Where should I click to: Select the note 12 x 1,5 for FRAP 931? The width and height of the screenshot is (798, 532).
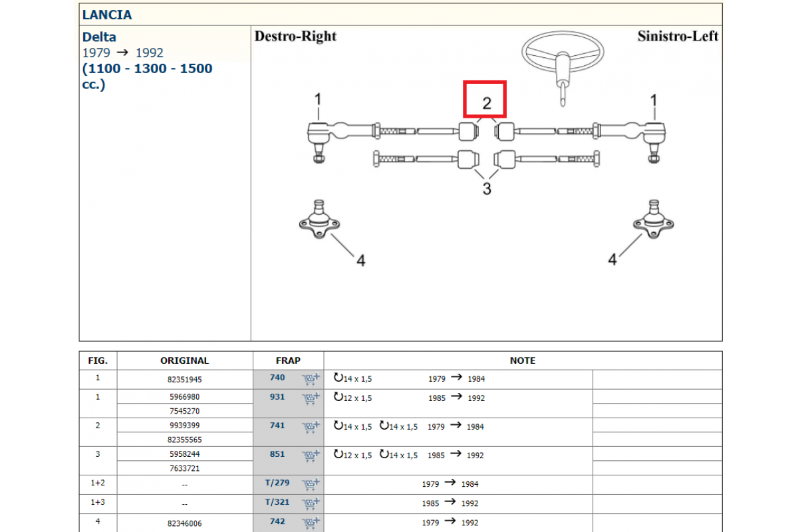(353, 398)
